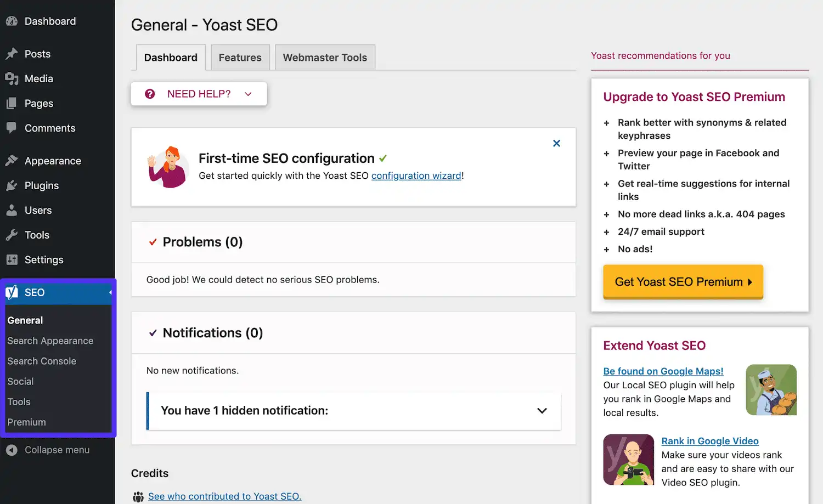Expand the hidden notification section
The image size is (823, 504).
coord(542,411)
